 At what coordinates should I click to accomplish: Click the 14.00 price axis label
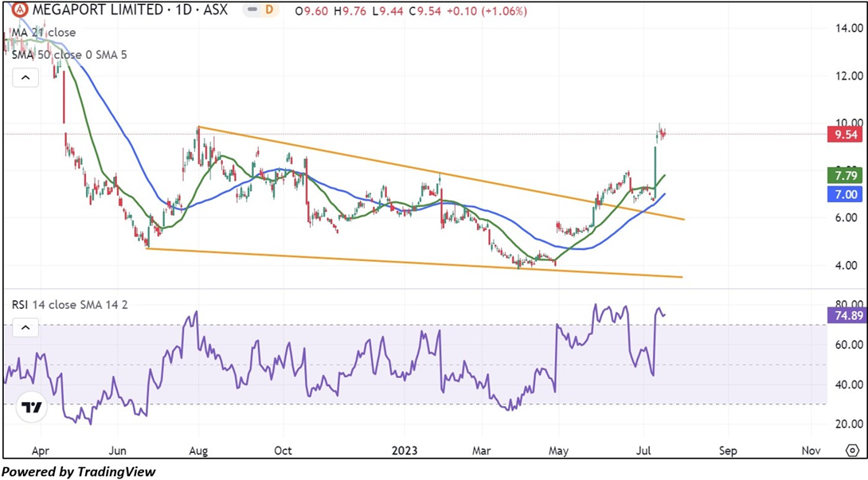[849, 28]
